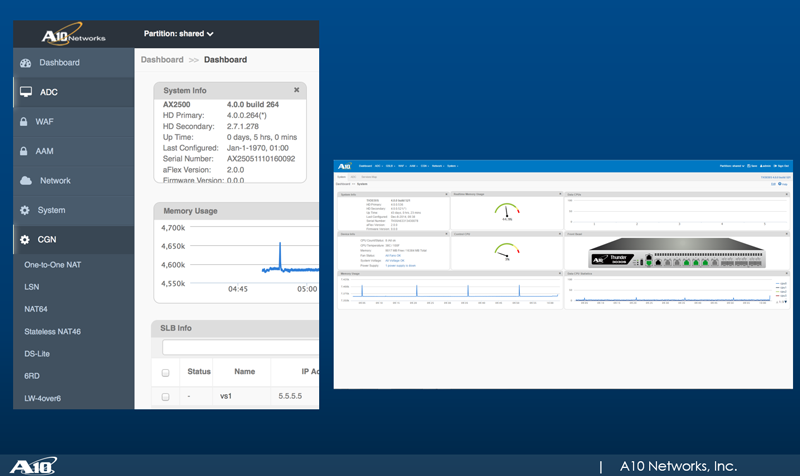Open the Thunder dashboard screenshot thumbnail

click(563, 274)
